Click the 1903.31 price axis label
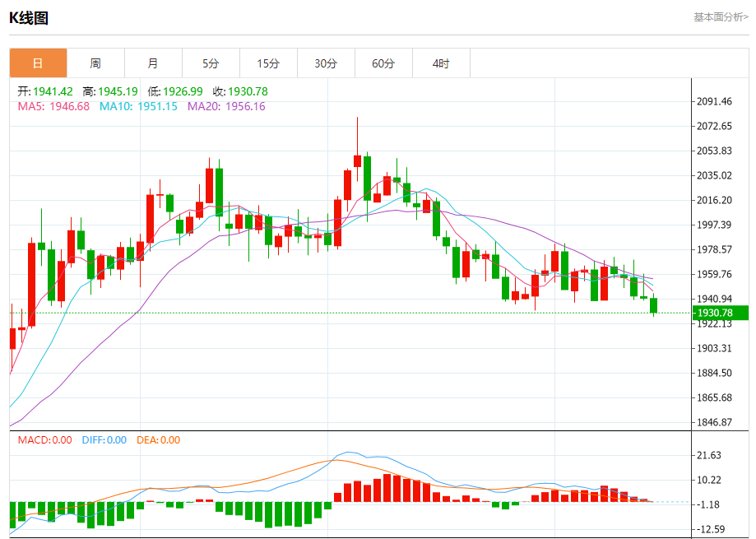 tap(714, 349)
